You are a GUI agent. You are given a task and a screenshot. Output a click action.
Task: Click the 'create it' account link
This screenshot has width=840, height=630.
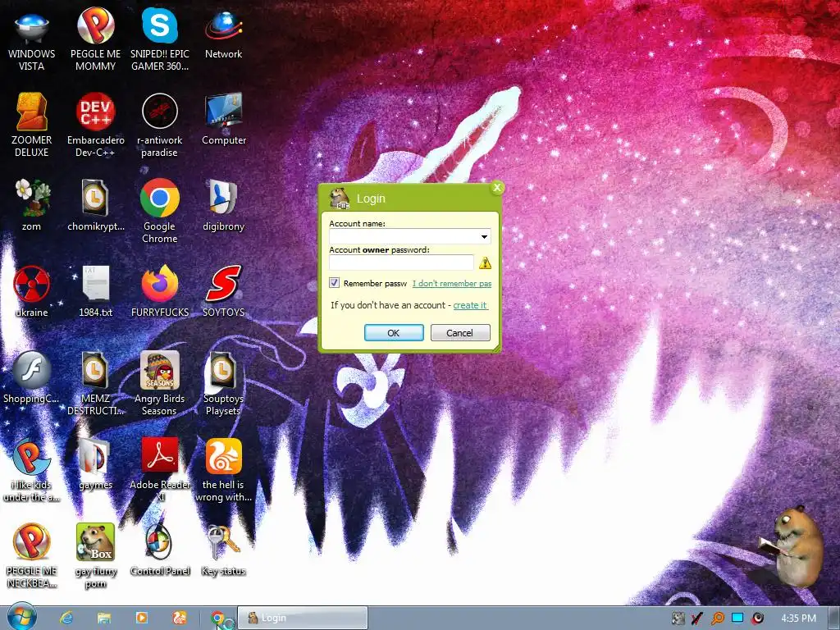(470, 305)
